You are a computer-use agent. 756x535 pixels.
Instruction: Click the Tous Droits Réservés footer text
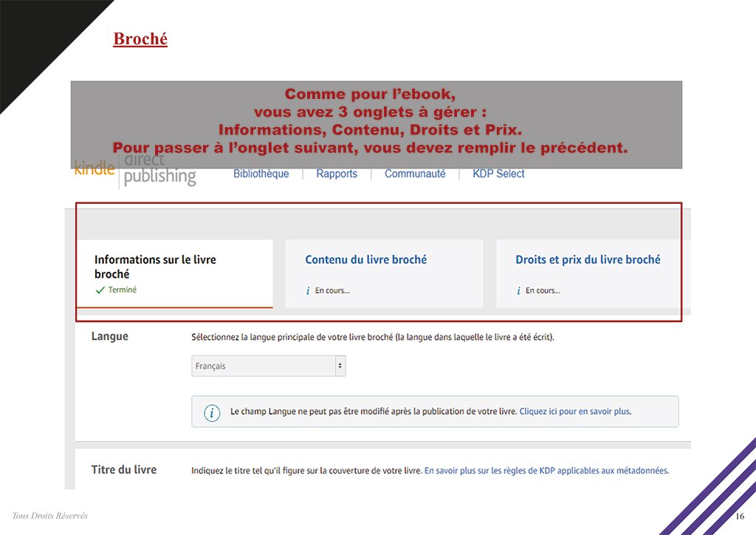49,516
